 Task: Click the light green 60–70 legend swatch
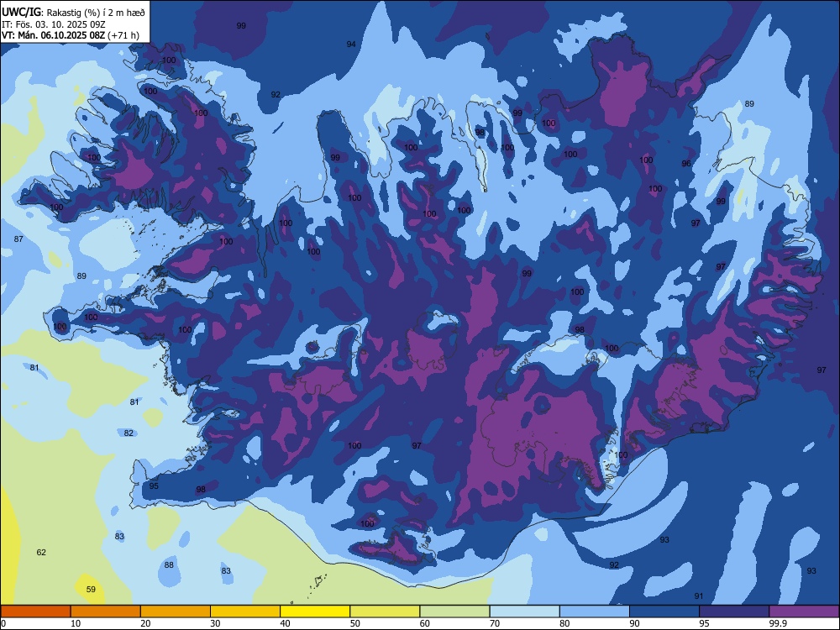(454, 612)
